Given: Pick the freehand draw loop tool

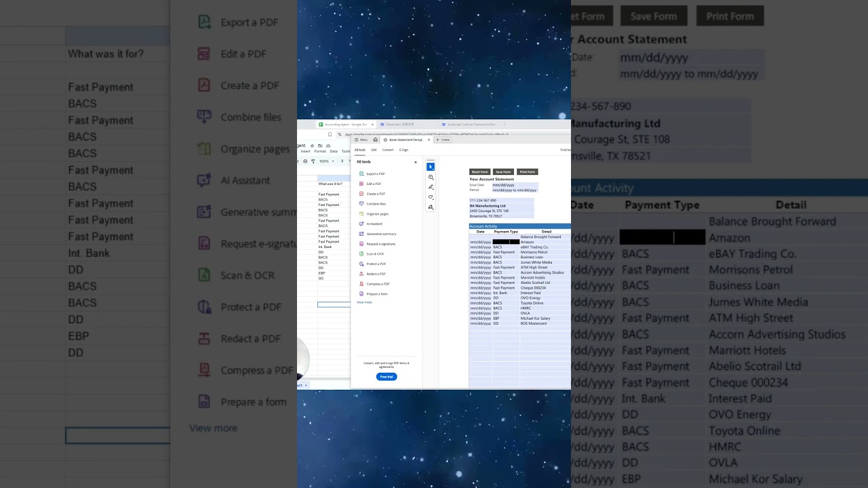Looking at the screenshot, I should (431, 197).
